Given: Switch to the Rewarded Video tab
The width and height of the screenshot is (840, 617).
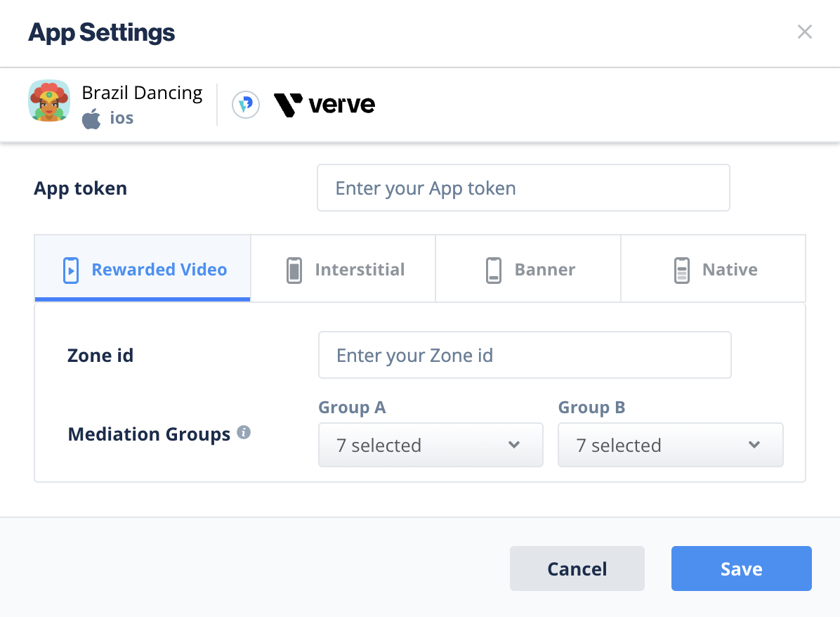Looking at the screenshot, I should (143, 270).
